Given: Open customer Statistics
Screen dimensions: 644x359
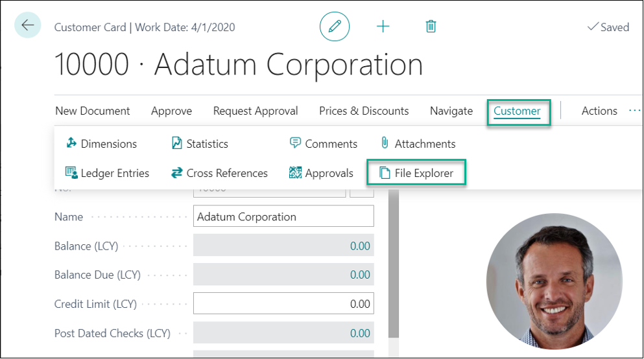Looking at the screenshot, I should point(200,144).
